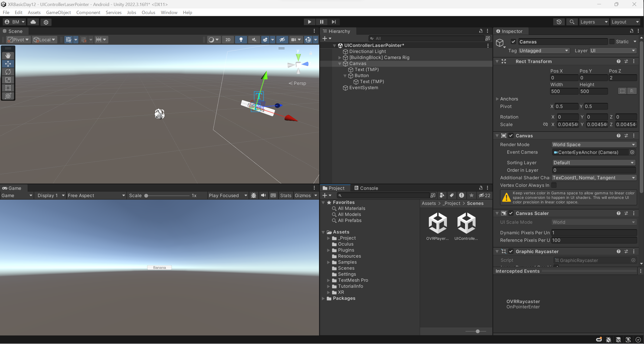The image size is (644, 344).
Task: Click the Stats button in Game view
Action: 286,195
